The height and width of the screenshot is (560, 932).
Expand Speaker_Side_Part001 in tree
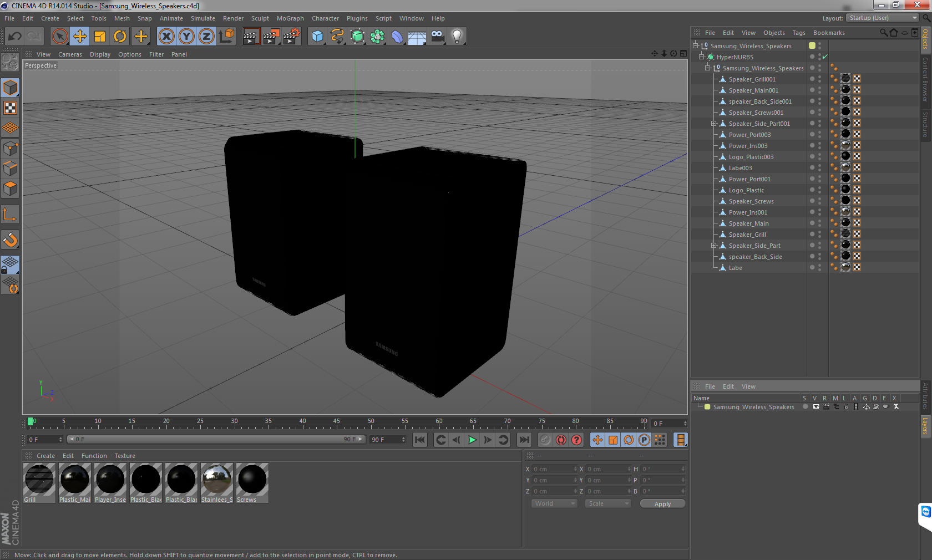(714, 123)
